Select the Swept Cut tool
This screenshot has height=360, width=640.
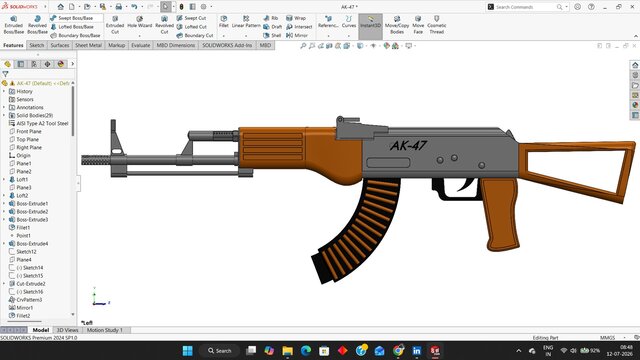pyautogui.click(x=191, y=18)
